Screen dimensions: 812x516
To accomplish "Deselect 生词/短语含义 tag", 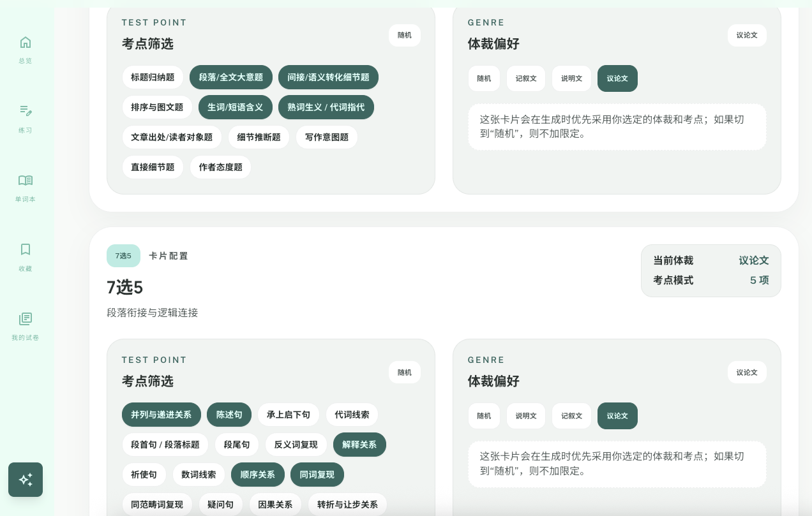I will [236, 107].
